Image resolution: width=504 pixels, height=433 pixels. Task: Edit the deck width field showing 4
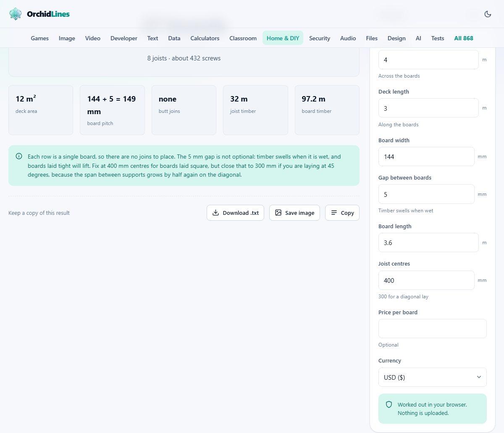coord(428,60)
